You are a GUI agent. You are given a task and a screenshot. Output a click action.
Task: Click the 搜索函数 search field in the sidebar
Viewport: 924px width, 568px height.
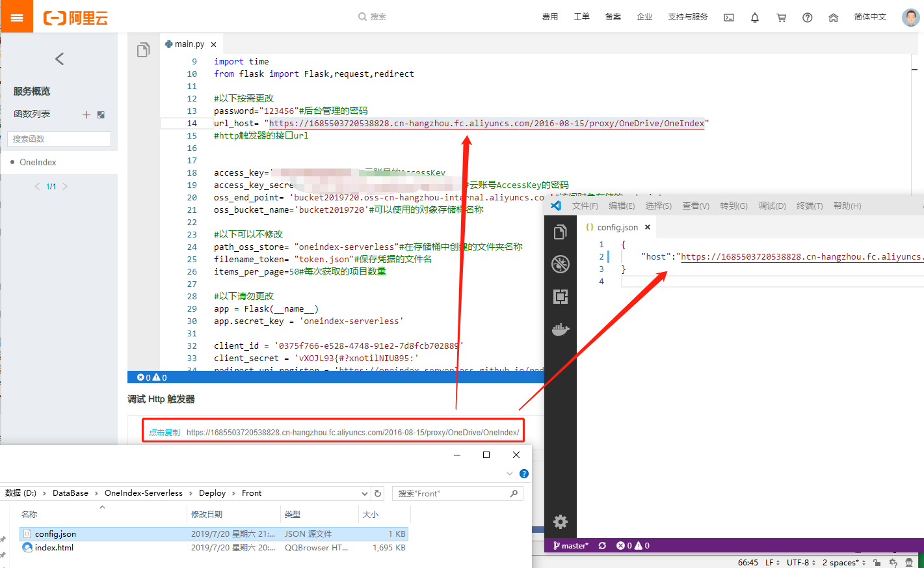coord(59,139)
